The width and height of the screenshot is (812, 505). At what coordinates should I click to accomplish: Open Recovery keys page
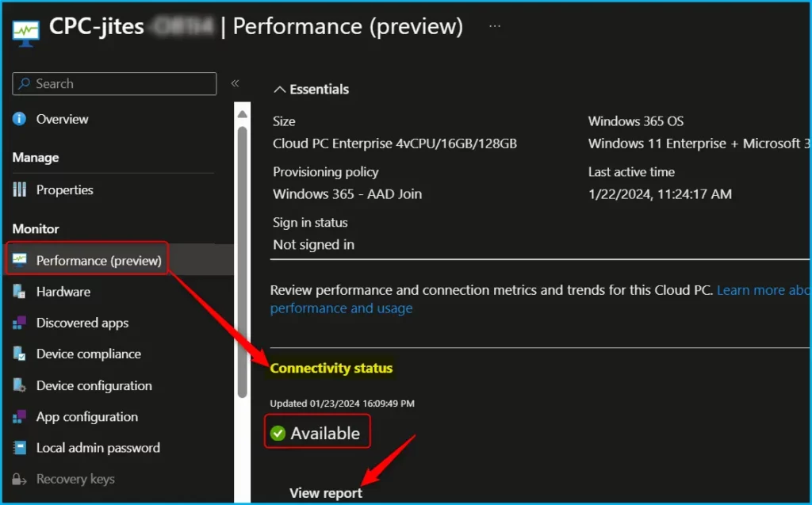point(75,479)
